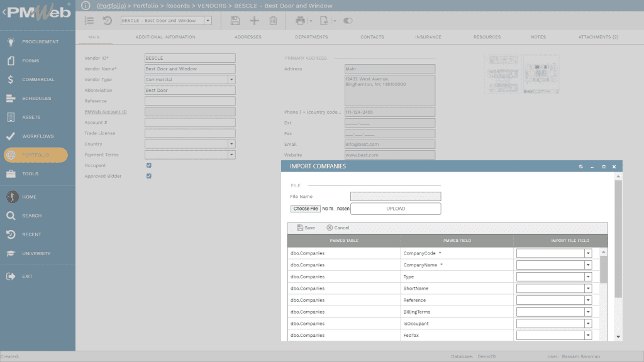Click the (Portfolio) breadcrumb link

click(111, 6)
